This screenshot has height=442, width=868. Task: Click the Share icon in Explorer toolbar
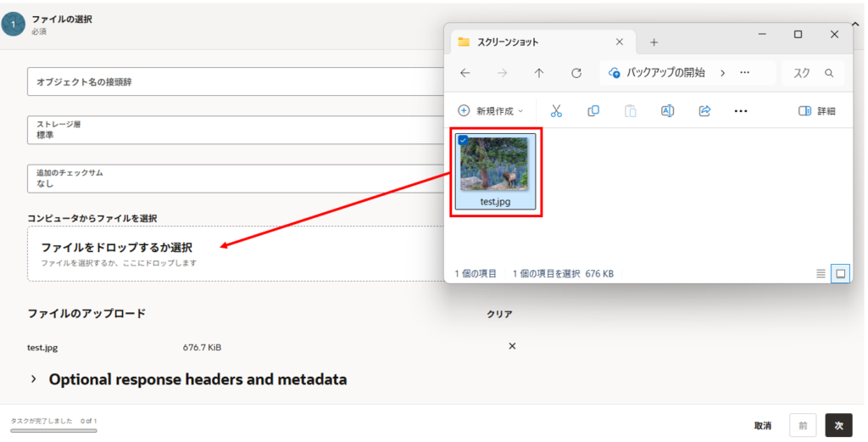(x=704, y=111)
